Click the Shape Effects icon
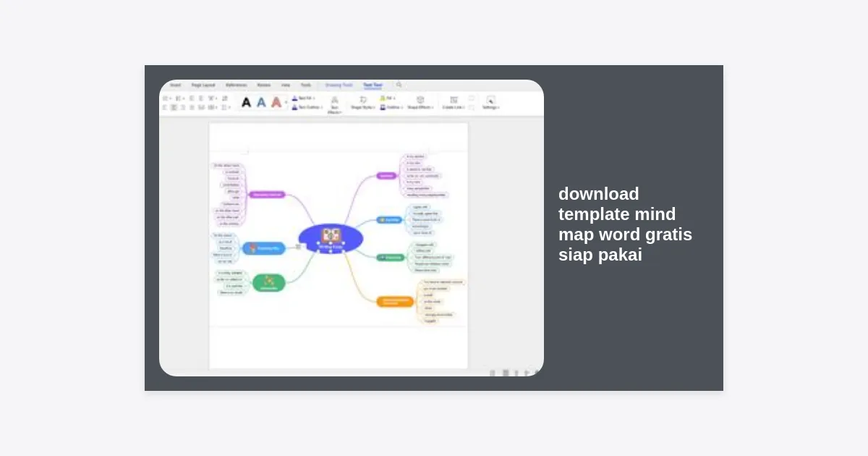868x456 pixels. 420,102
